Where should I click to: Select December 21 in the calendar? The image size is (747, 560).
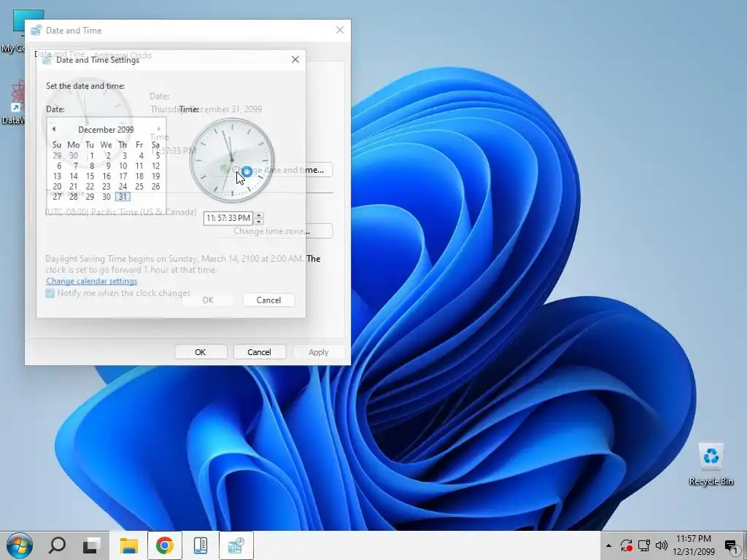click(74, 186)
